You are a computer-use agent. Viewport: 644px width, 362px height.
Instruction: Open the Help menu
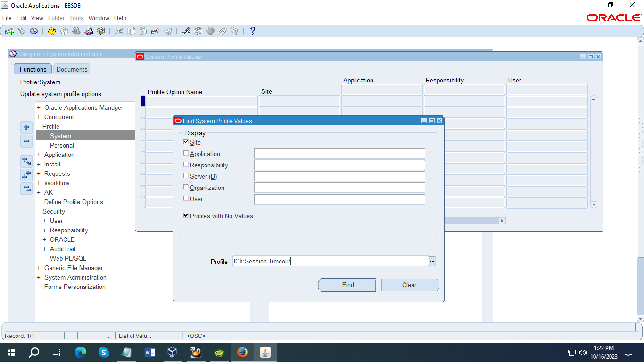point(120,18)
